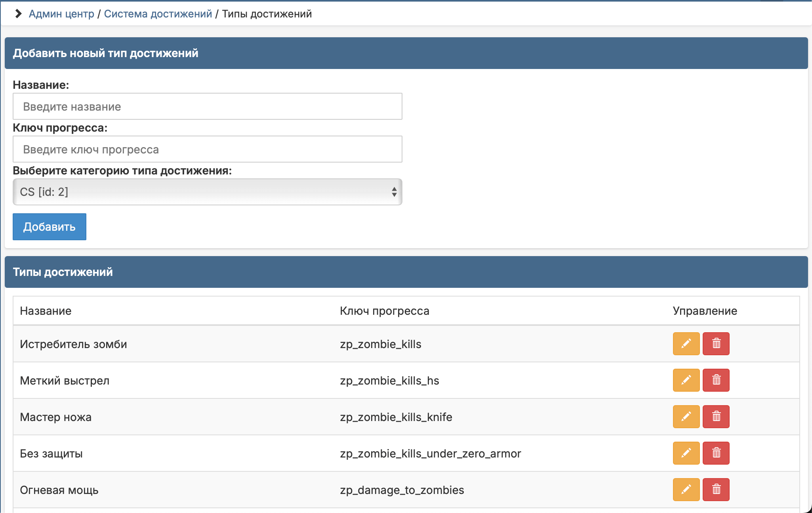
Task: Edit the Меткий выстрел row
Action: [x=686, y=380]
